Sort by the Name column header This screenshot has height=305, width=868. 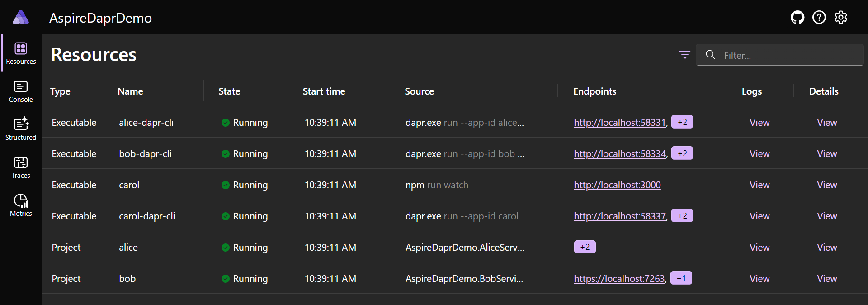point(130,91)
